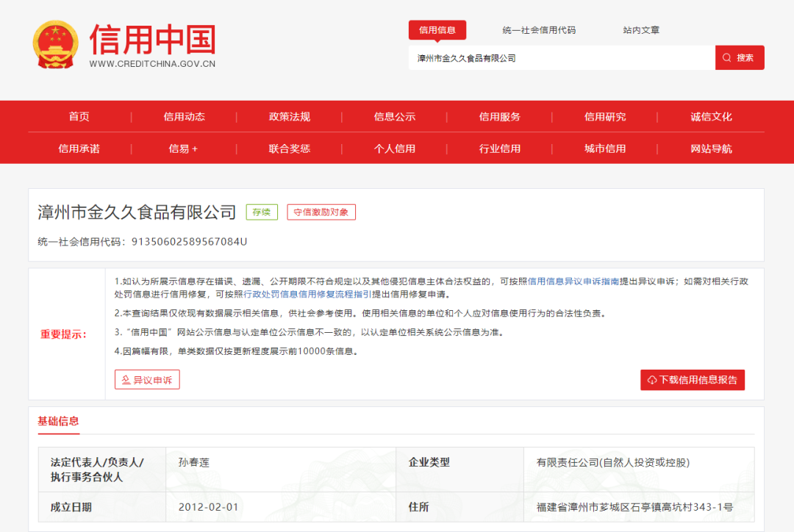Screen dimensions: 794x532
Task: Click the address 福建省漳州市芗城区石亭镇高坑村343-1号
Action: click(634, 507)
